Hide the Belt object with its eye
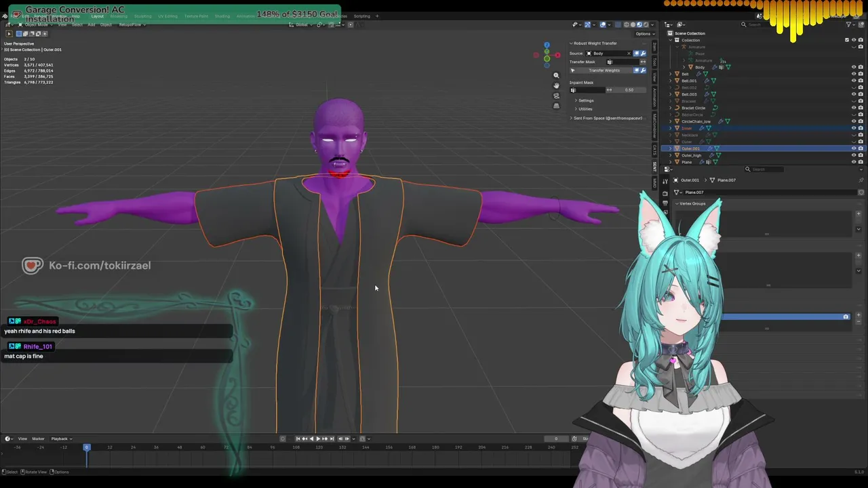Screen dimensions: 868x488 coord(854,74)
